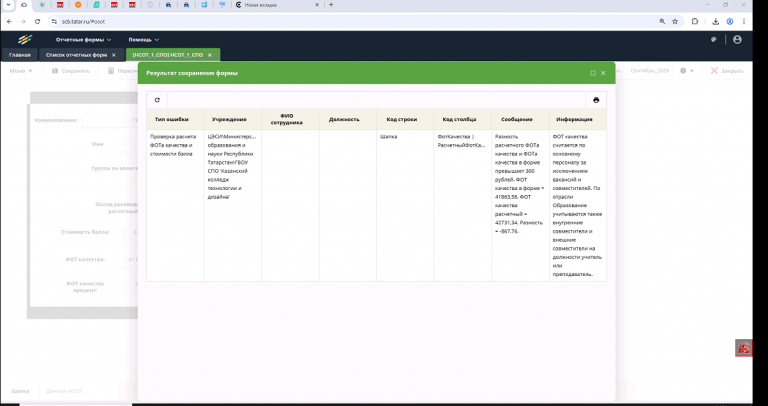Click the Пересчитать button behind dialog
768x406 pixels.
(123, 71)
